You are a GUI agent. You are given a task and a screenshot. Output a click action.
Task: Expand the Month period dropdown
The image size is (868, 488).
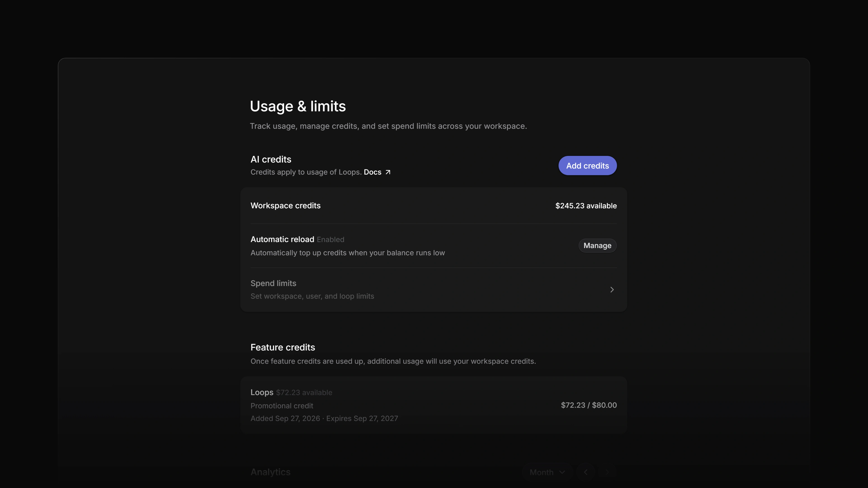[x=547, y=472]
